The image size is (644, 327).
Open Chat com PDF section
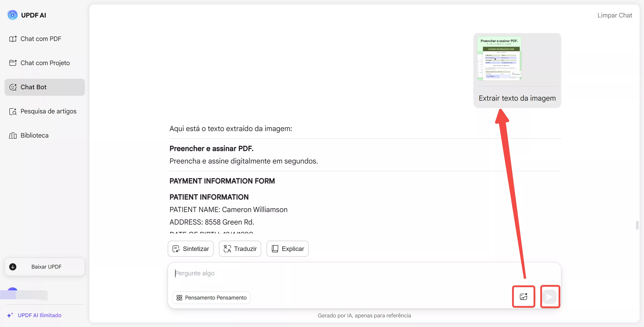coord(40,39)
